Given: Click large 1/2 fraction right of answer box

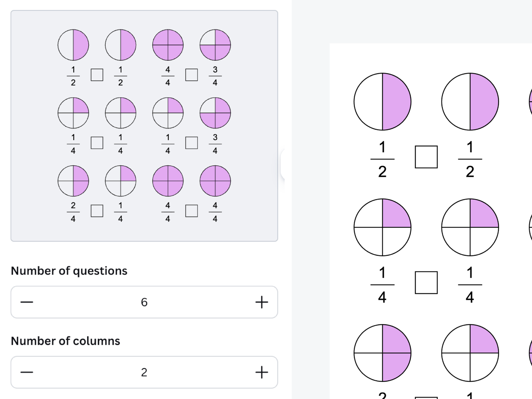Looking at the screenshot, I should point(470,159).
